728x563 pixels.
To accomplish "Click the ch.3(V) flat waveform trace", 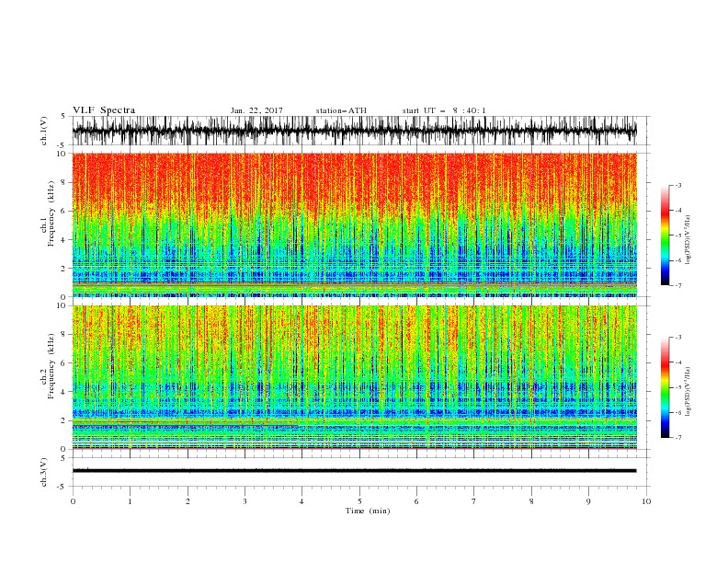I will coord(354,471).
